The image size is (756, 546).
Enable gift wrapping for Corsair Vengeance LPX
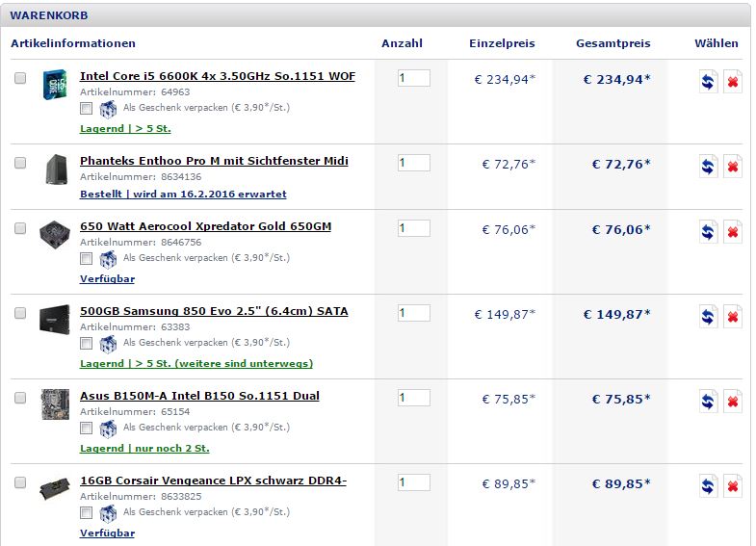pos(87,513)
